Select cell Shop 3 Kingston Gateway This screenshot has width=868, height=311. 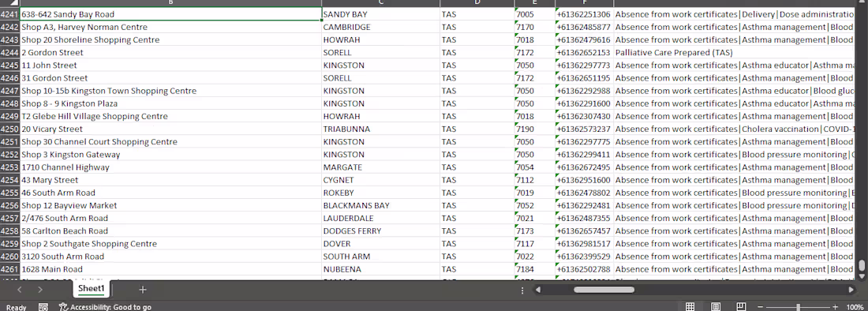(170, 155)
